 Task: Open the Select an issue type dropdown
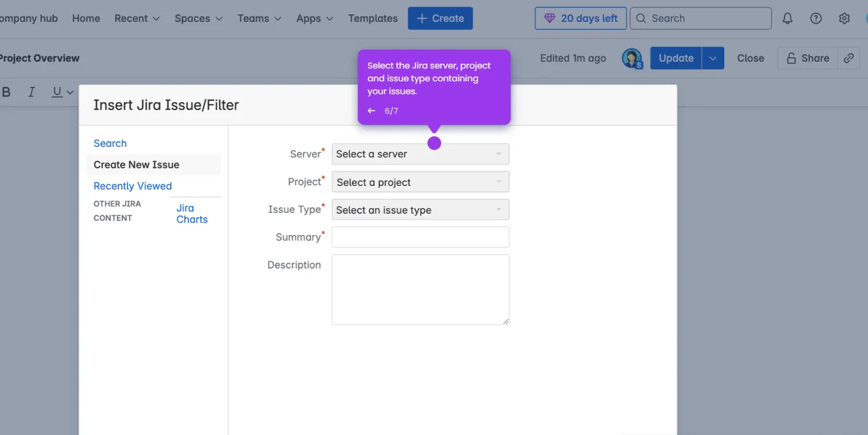pos(421,210)
